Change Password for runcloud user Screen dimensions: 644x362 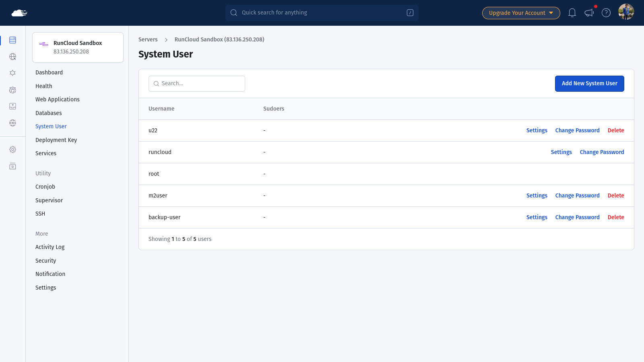coord(602,152)
